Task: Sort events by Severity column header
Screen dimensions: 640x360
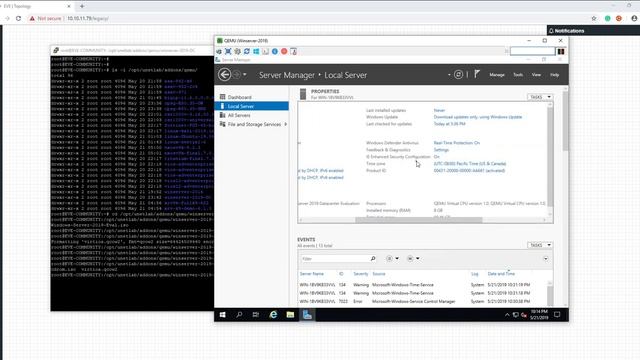Action: (360, 274)
